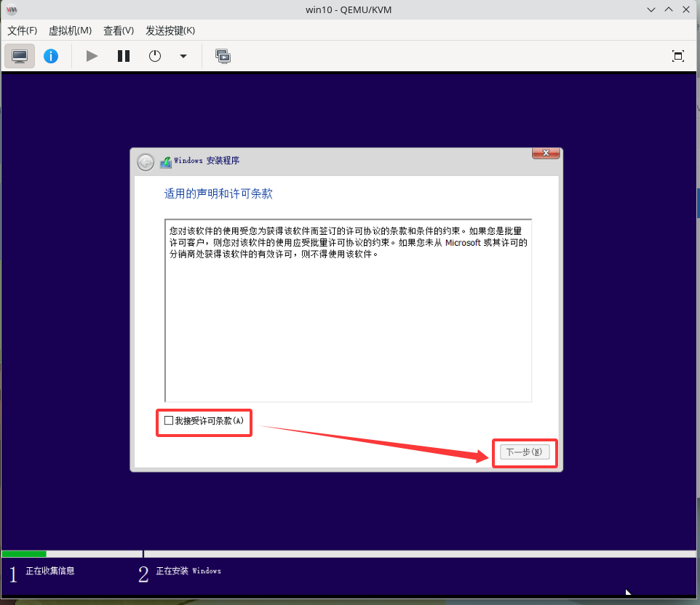Open the 文件(F) menu
Viewport: 700px width, 605px height.
(x=23, y=31)
